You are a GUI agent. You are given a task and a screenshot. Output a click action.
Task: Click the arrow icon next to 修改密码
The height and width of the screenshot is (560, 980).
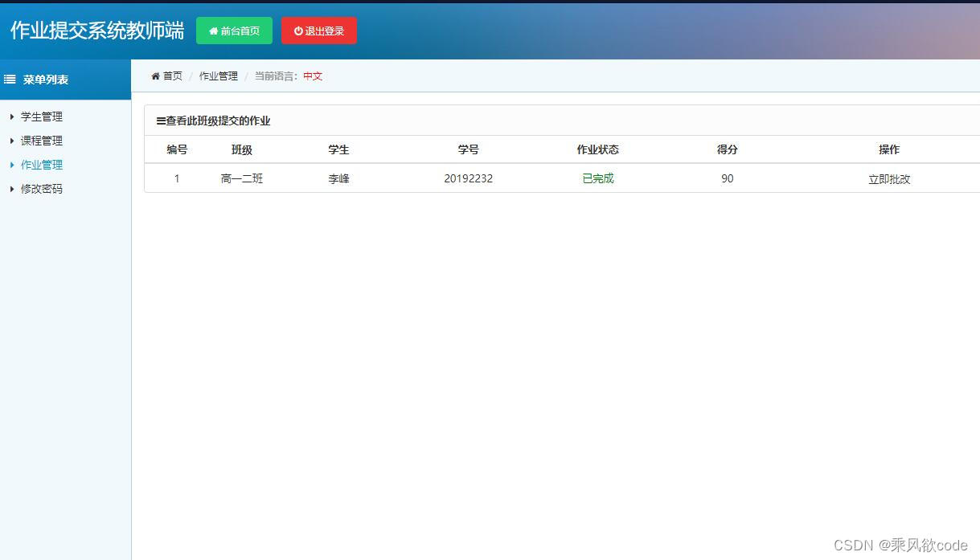(11, 189)
